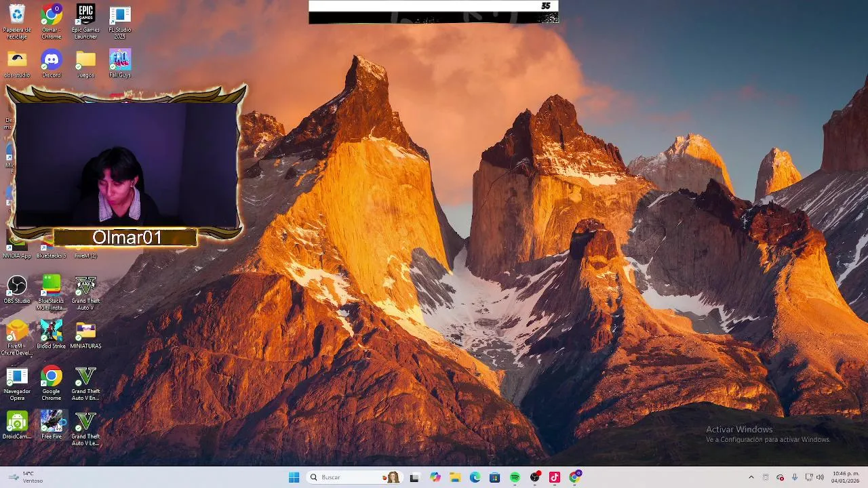Open TikTok from the taskbar
Image resolution: width=868 pixels, height=488 pixels.
tap(555, 477)
